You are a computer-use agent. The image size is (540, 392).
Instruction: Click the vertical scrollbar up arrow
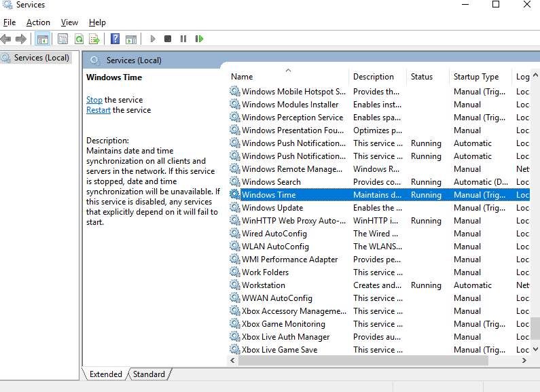[535, 75]
